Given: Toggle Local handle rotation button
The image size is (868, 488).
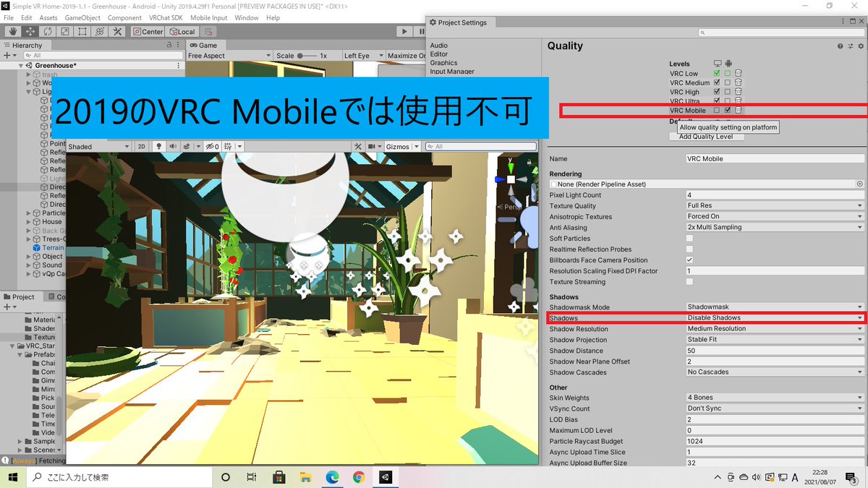Looking at the screenshot, I should [182, 32].
